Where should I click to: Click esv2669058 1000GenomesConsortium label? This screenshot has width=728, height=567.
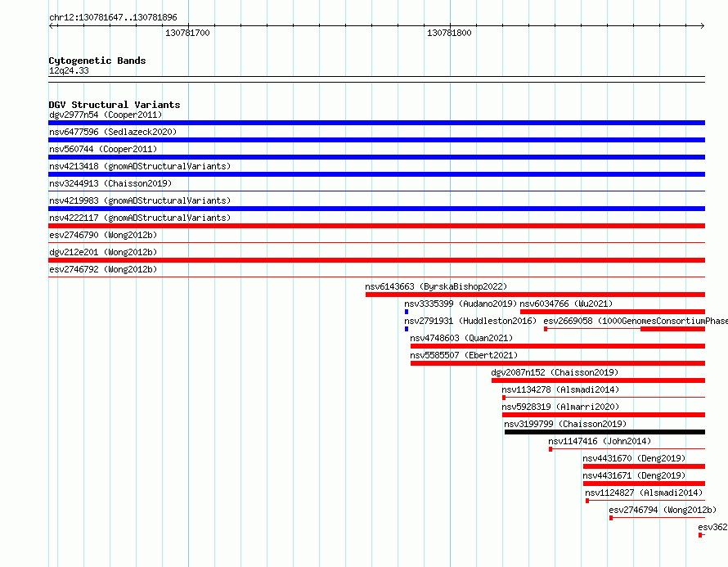coord(635,321)
